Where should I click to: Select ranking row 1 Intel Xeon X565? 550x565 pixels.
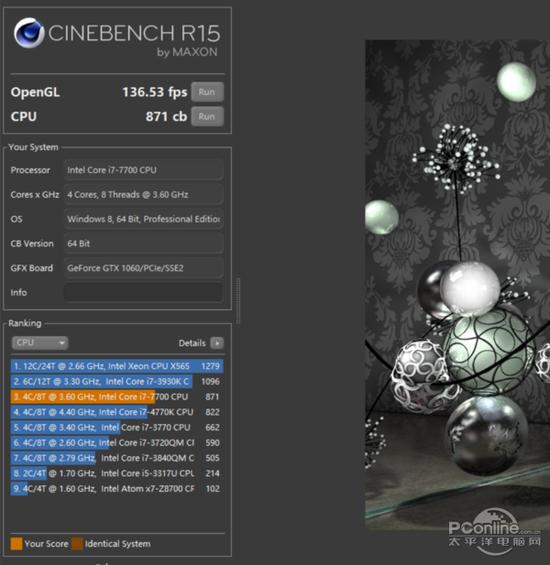(117, 366)
